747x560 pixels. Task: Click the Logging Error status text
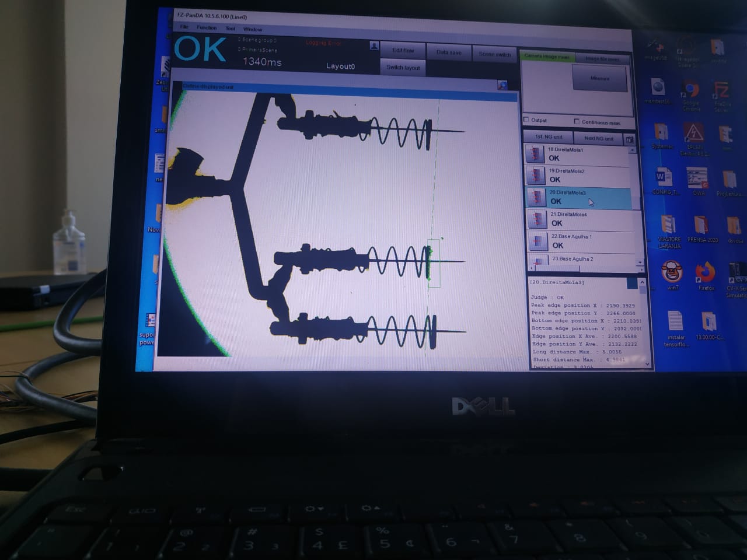[323, 43]
